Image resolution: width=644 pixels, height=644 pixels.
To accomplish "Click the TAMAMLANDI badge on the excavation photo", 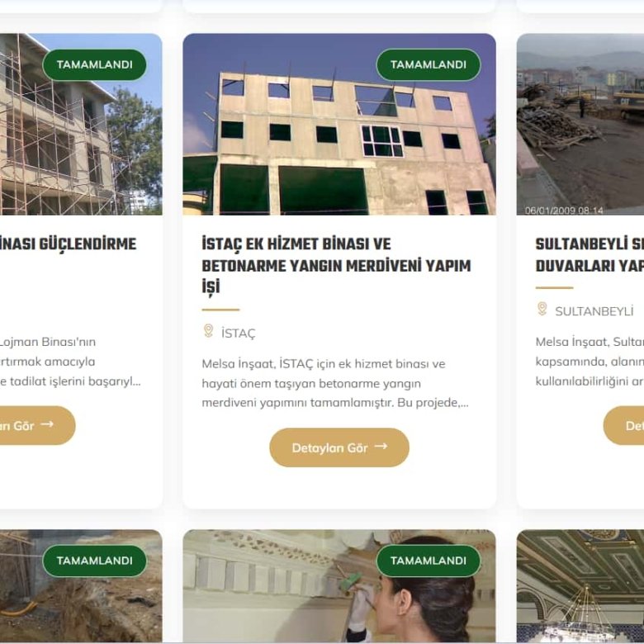I will tap(94, 561).
